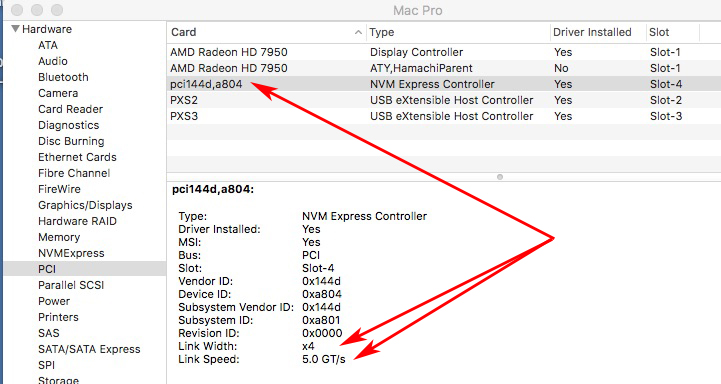This screenshot has width=721, height=384.
Task: Click the Bus value PCI in details
Action: click(x=311, y=255)
